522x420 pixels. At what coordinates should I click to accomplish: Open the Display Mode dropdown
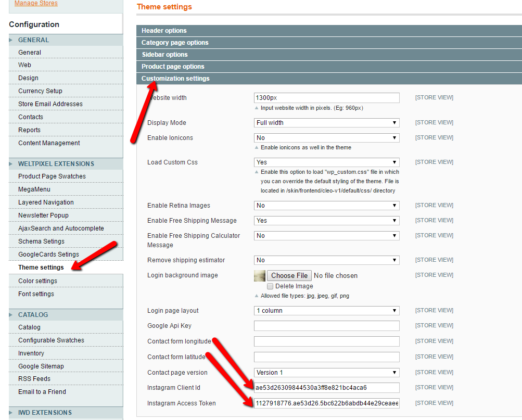pyautogui.click(x=326, y=123)
